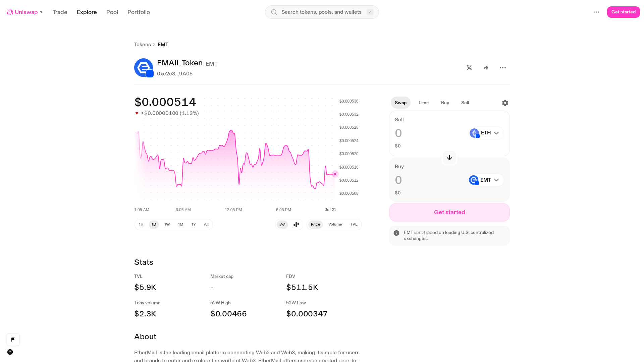Click the TVL value $5.9K
Screen dimensions: 644x362
145,287
